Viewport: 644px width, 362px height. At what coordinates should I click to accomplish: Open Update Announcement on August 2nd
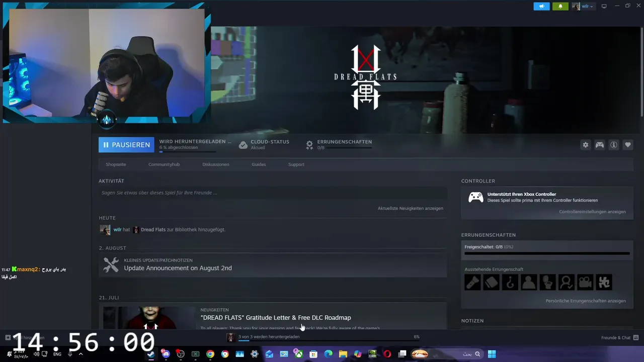[x=178, y=268]
